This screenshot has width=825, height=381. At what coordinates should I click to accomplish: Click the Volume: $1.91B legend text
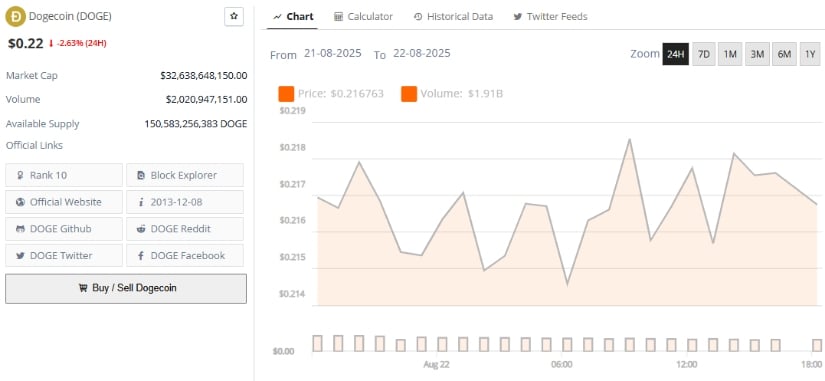[x=461, y=94]
